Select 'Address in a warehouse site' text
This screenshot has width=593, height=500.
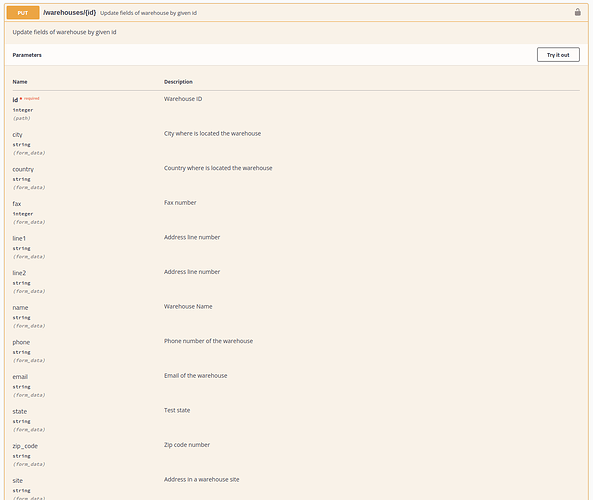click(x=202, y=479)
